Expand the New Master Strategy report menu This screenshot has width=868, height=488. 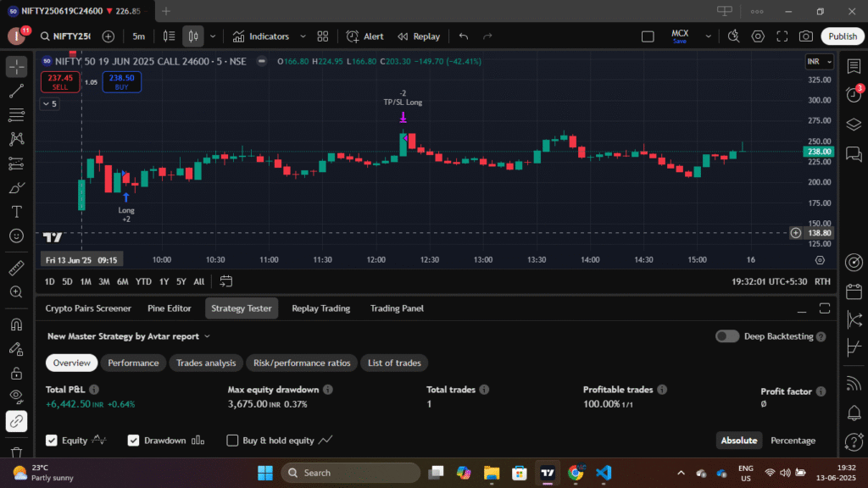pyautogui.click(x=129, y=336)
